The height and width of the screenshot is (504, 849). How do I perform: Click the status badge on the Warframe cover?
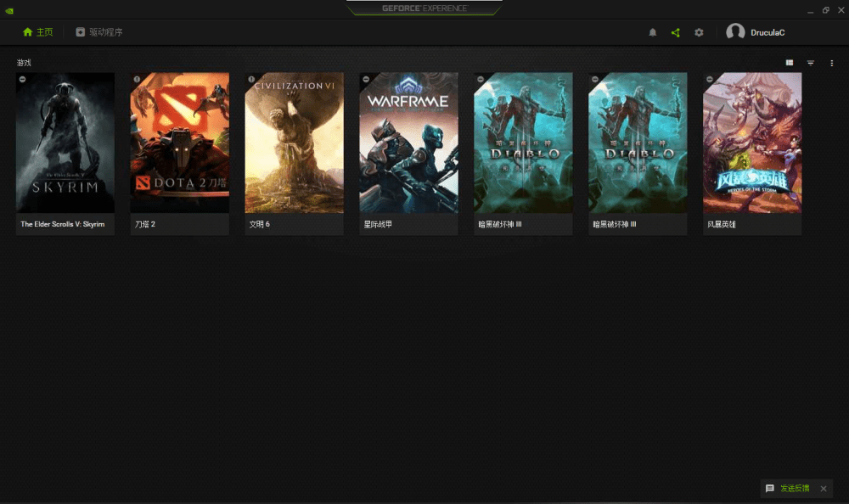coord(366,79)
